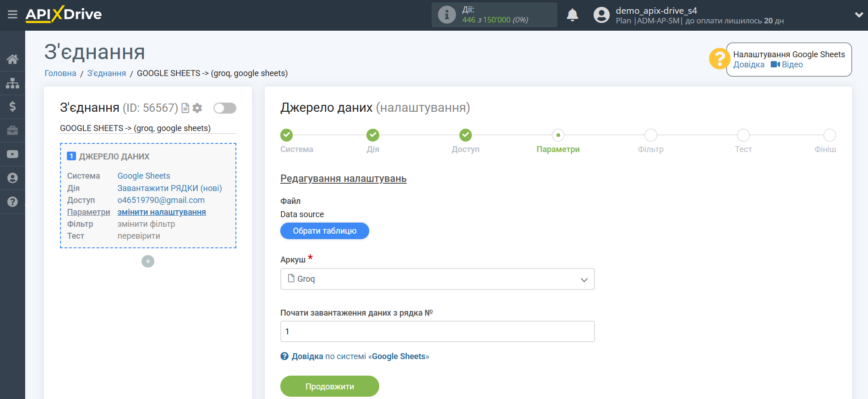This screenshot has height=399, width=868.
Task: Click Завантажити РЯДКИ (нові) action link
Action: [169, 188]
